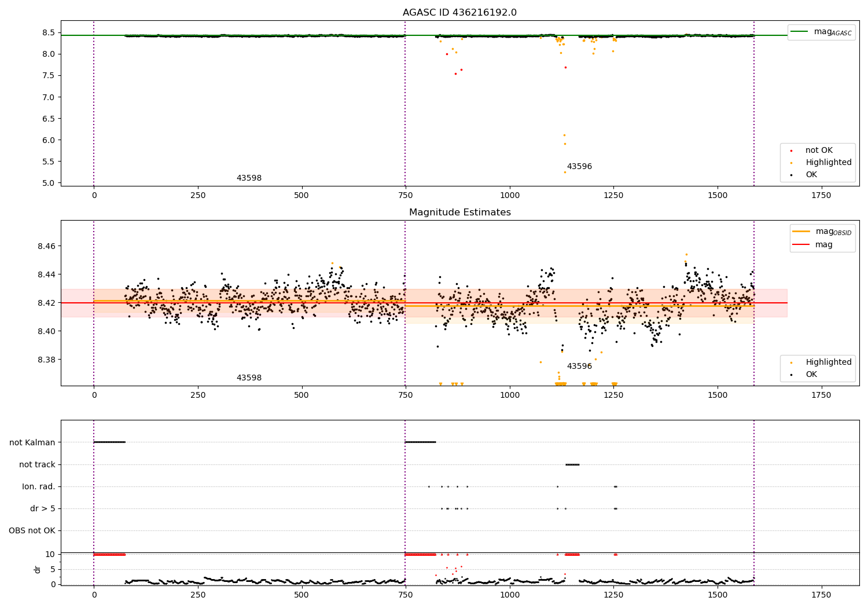The image size is (868, 608).
Task: Select x-axis tick "1750" under the bottom plot
Action: (822, 595)
